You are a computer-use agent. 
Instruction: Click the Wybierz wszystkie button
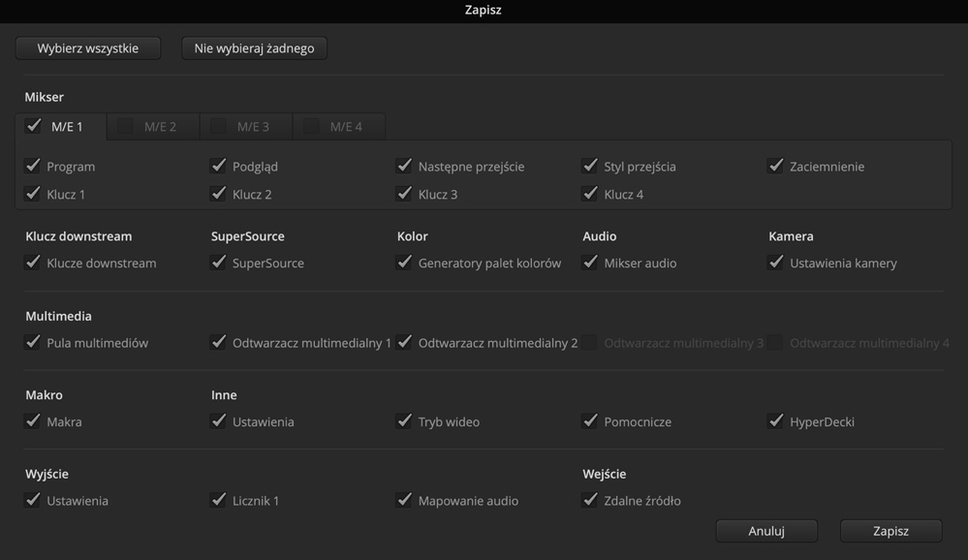88,48
